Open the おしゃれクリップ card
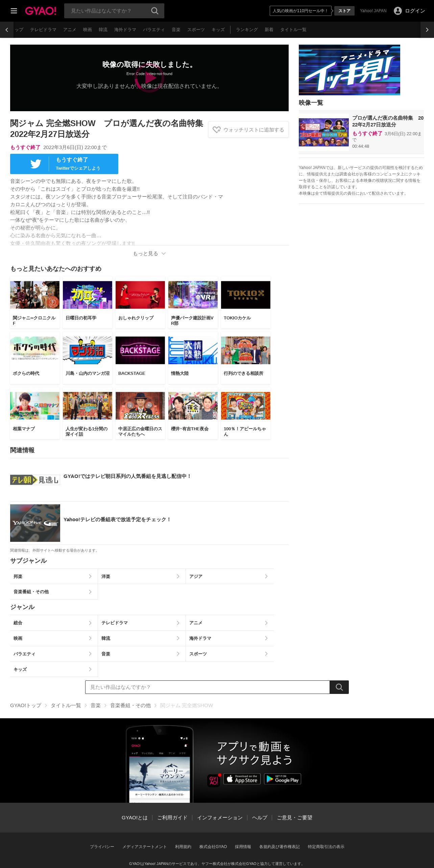The height and width of the screenshot is (868, 434). coord(140,303)
